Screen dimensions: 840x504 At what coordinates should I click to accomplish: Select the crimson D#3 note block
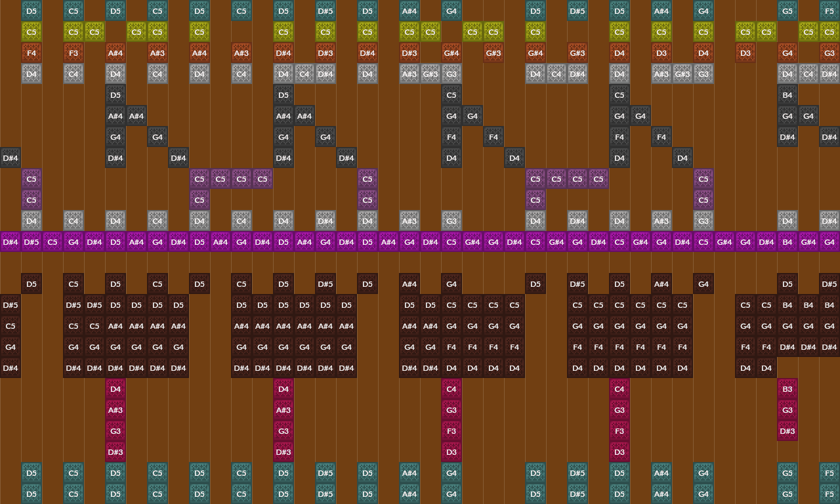115,451
